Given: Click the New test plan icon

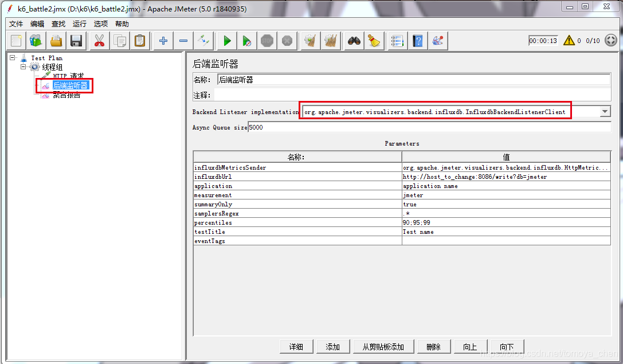Looking at the screenshot, I should click(16, 41).
